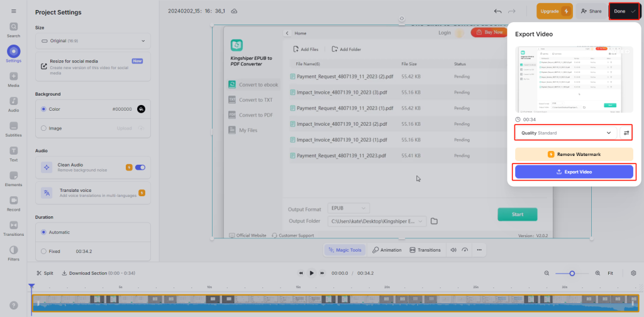Select Color background radio button
The width and height of the screenshot is (644, 317).
[x=43, y=109]
